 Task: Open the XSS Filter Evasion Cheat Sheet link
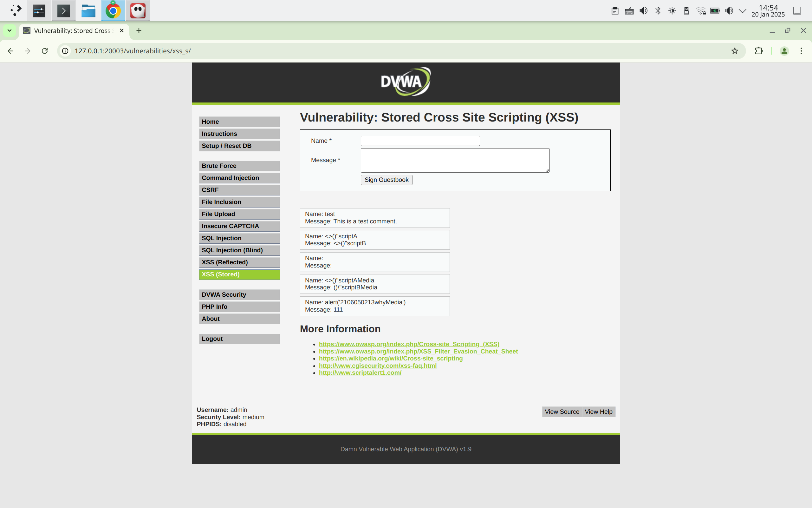[418, 351]
